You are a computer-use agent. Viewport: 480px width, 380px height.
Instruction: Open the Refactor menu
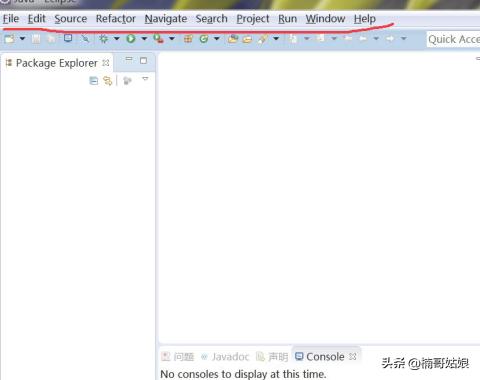[x=116, y=19]
